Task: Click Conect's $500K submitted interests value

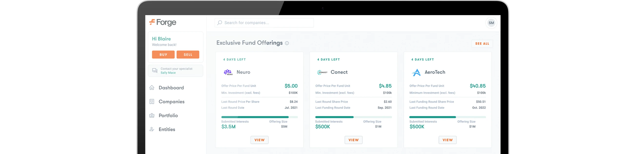Action: tap(322, 126)
